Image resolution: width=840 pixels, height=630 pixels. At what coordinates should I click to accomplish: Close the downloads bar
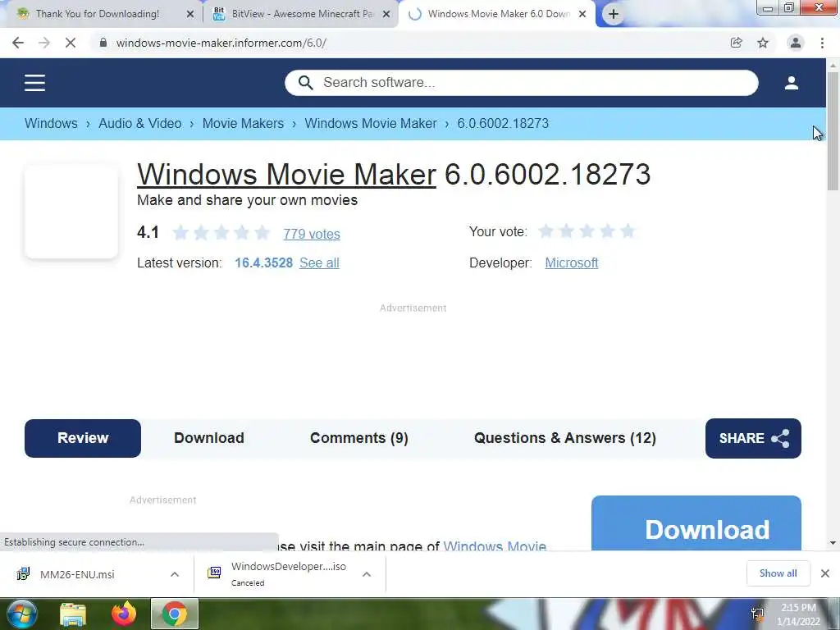825,573
